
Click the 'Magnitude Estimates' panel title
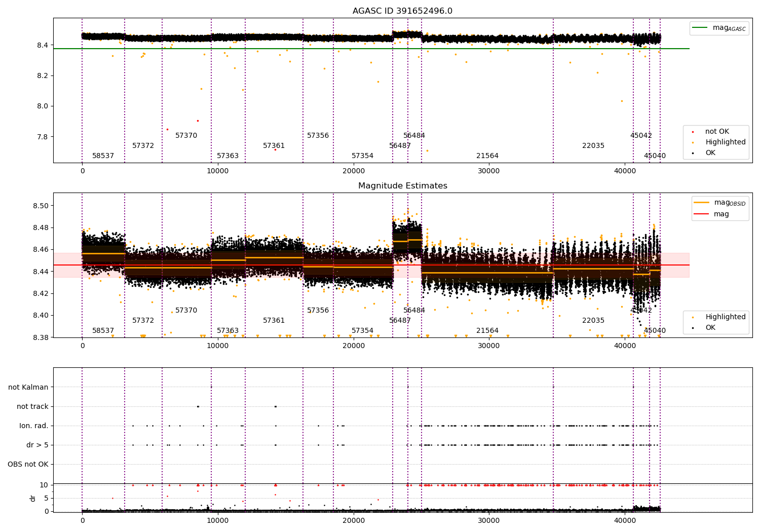(x=402, y=186)
